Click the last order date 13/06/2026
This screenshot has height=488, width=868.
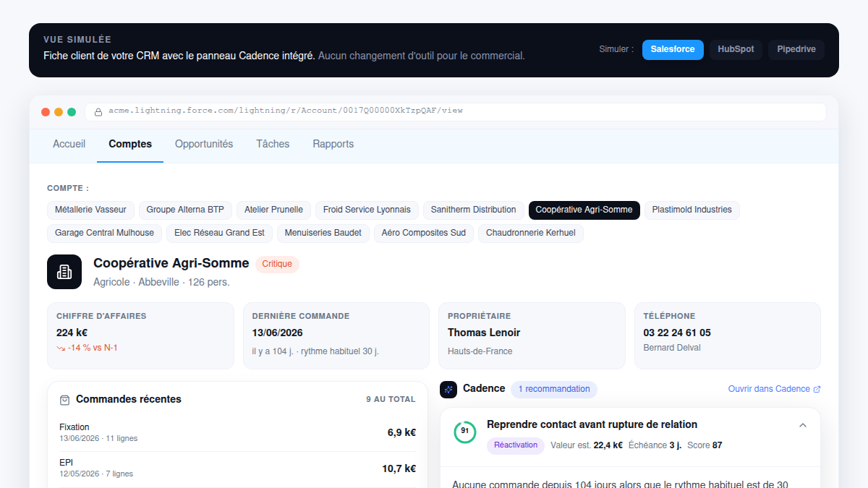(277, 333)
